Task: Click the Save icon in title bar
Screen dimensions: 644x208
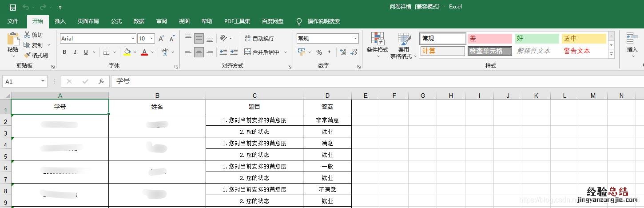Action: (x=12, y=7)
